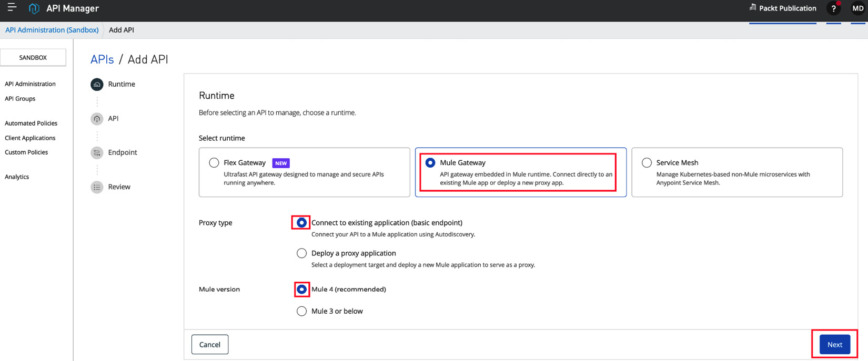Click the API Manager title text
This screenshot has width=868, height=361.
[73, 8]
